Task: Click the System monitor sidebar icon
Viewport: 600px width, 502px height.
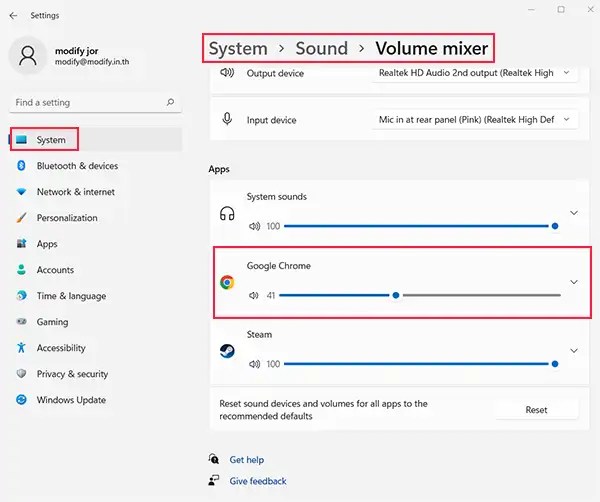Action: (21, 140)
